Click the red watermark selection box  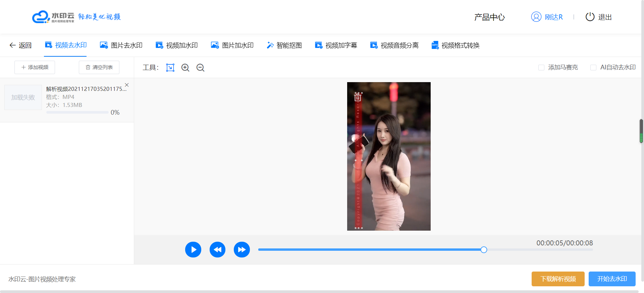[359, 161]
